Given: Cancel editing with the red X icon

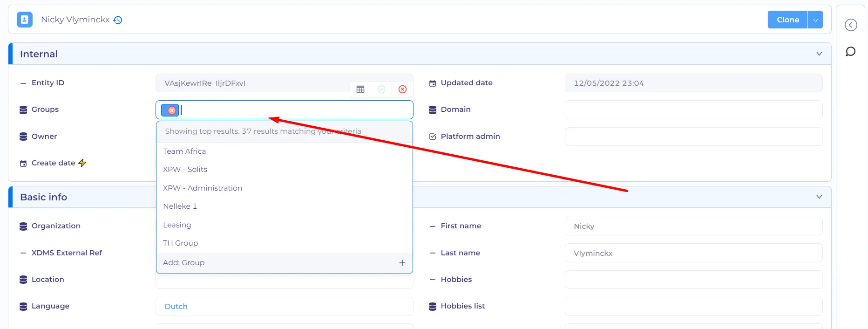Looking at the screenshot, I should click(x=403, y=89).
